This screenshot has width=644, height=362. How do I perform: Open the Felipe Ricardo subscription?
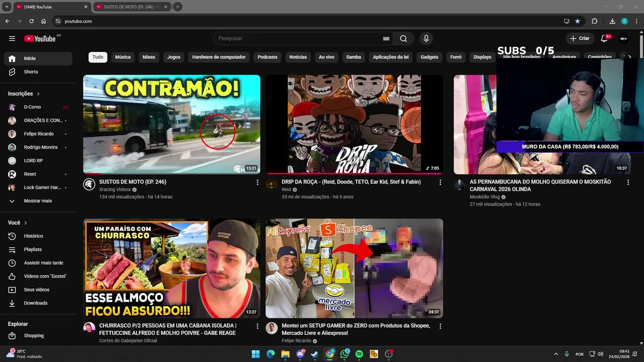coord(38,134)
